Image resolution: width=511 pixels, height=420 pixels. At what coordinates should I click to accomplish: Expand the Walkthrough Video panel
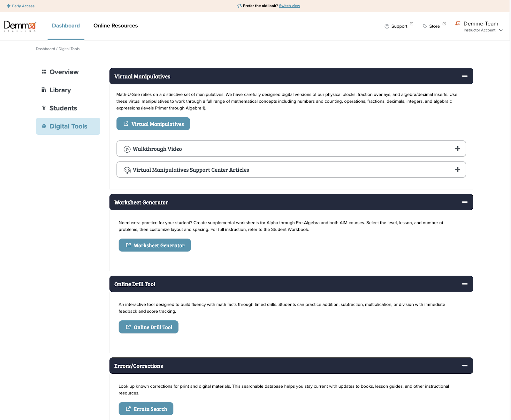tap(458, 149)
